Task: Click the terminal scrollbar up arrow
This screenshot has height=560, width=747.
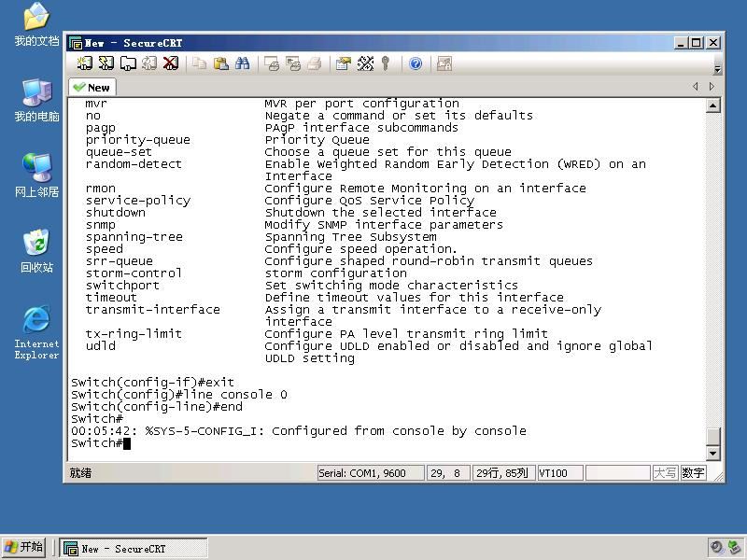Action: (x=712, y=105)
